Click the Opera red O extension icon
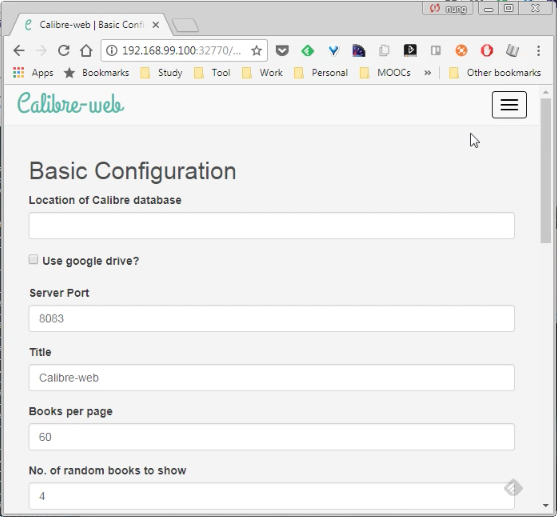The width and height of the screenshot is (557, 517). click(487, 51)
